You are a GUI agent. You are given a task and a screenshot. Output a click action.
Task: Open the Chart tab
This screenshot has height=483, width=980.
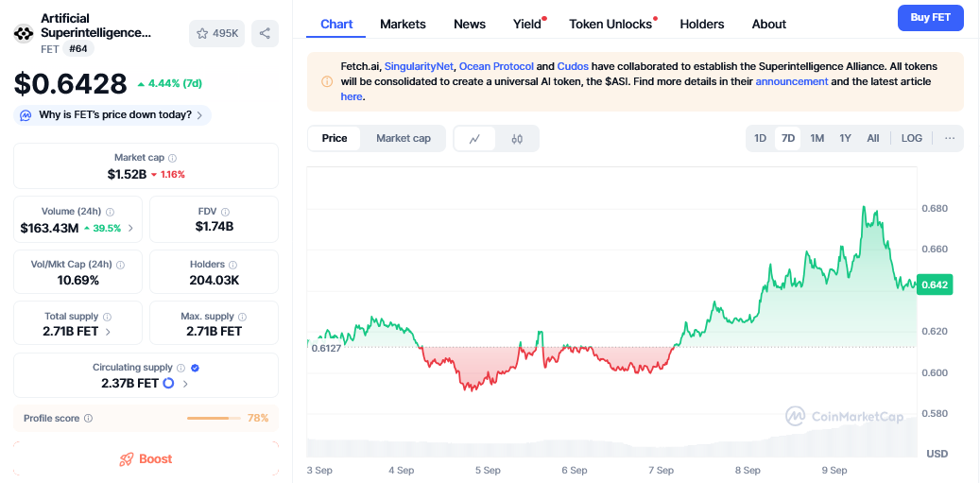pos(336,25)
